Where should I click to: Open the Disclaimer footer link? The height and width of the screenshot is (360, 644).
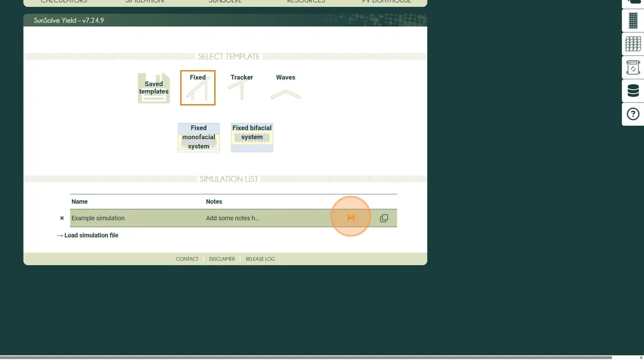(222, 259)
